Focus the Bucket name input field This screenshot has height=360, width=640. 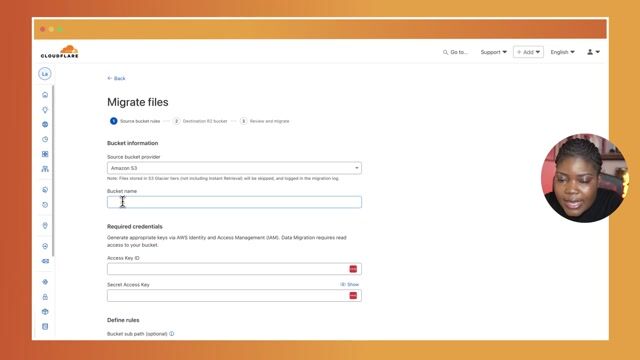coord(234,202)
